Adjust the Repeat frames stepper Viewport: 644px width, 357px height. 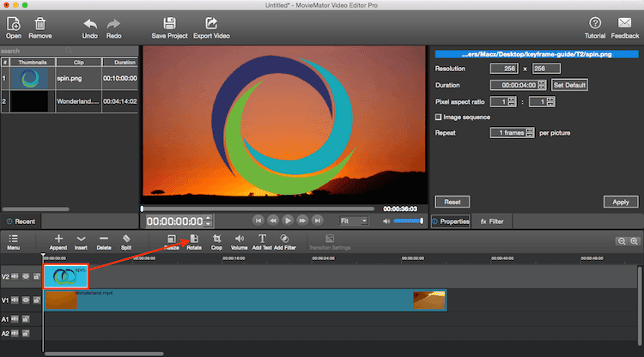coord(530,132)
